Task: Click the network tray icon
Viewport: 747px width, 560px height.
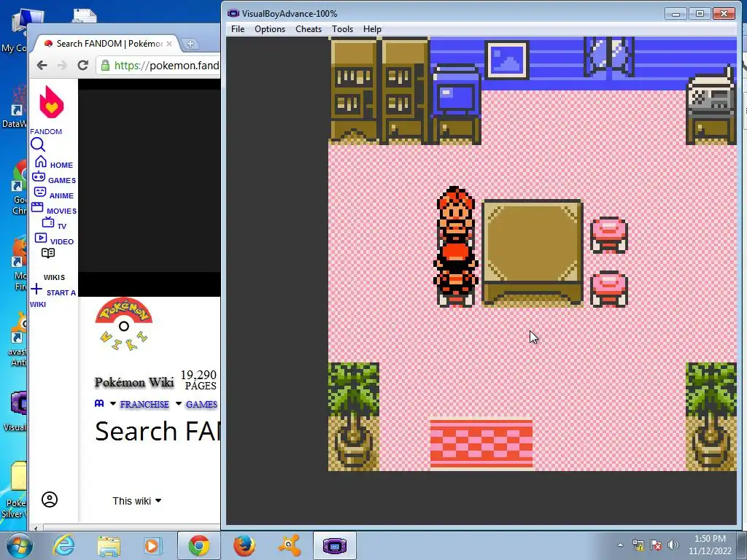Action: (638, 545)
